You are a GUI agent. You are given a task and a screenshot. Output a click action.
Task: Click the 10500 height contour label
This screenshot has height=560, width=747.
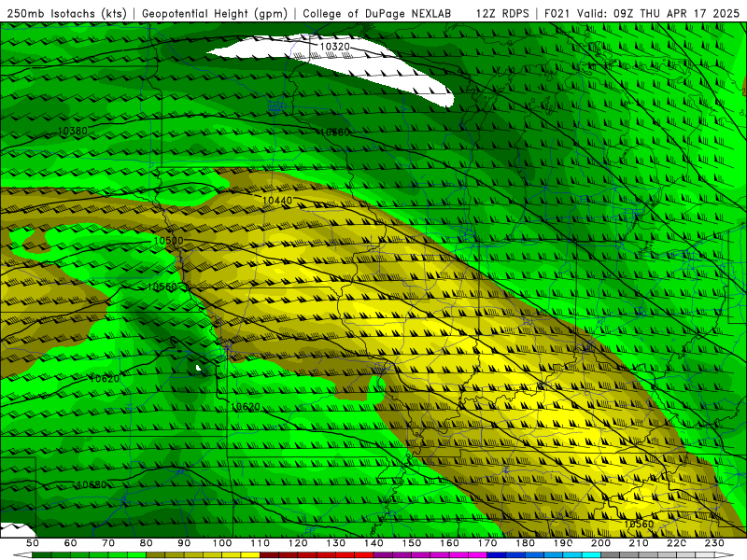tap(168, 241)
